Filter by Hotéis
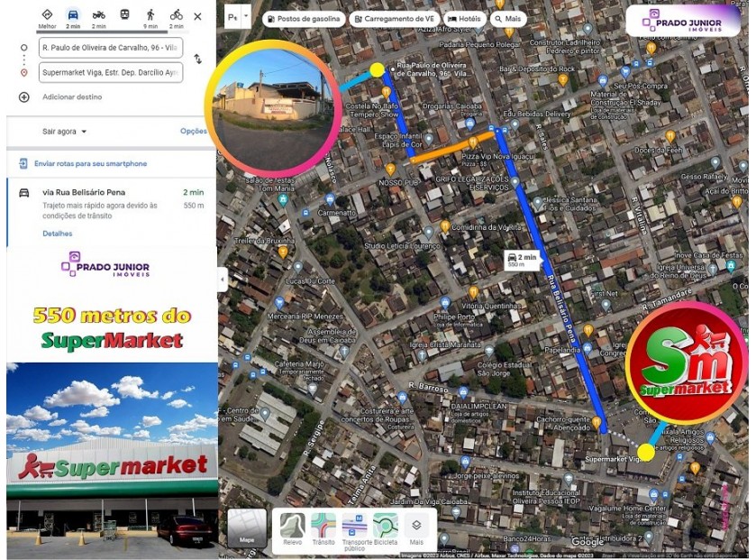 click(464, 19)
